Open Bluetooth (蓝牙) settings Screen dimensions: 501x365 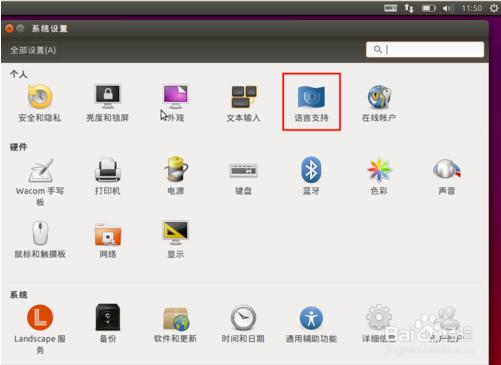311,176
